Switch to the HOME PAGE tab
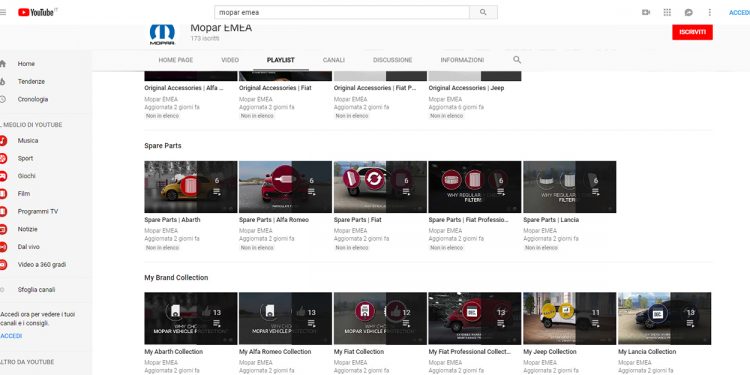 click(176, 60)
